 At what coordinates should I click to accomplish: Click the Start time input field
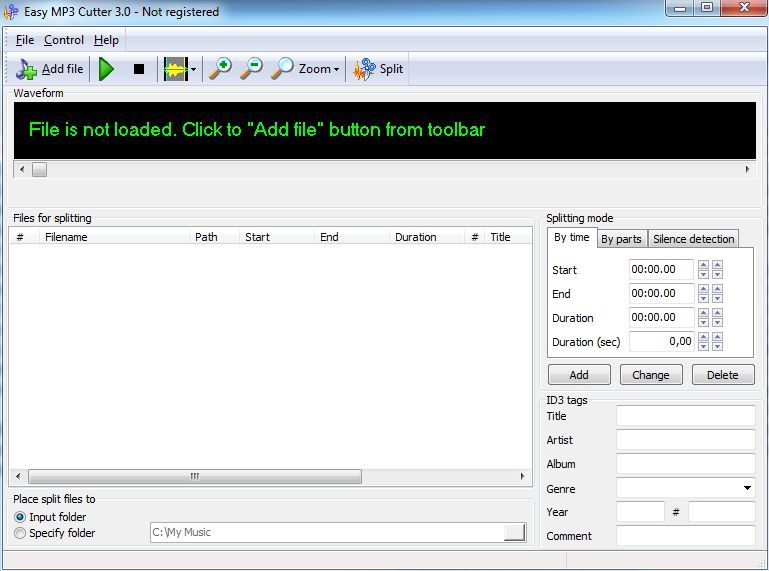pyautogui.click(x=661, y=269)
